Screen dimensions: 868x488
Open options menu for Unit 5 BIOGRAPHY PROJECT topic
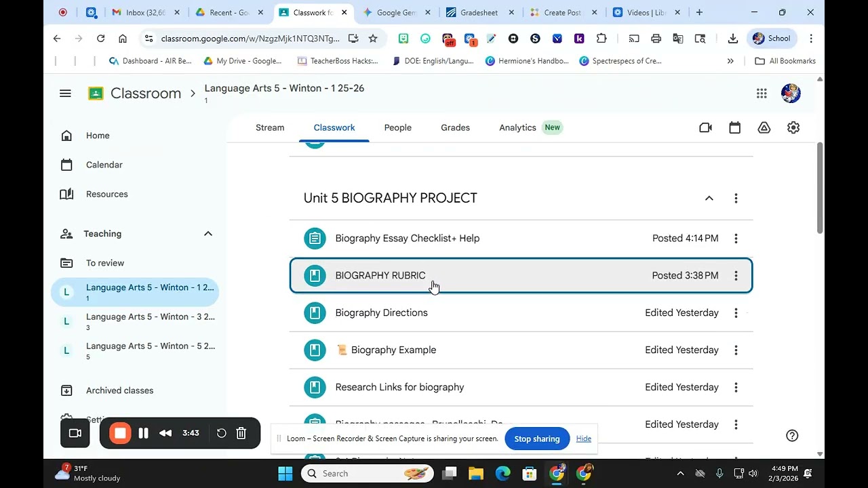(736, 198)
